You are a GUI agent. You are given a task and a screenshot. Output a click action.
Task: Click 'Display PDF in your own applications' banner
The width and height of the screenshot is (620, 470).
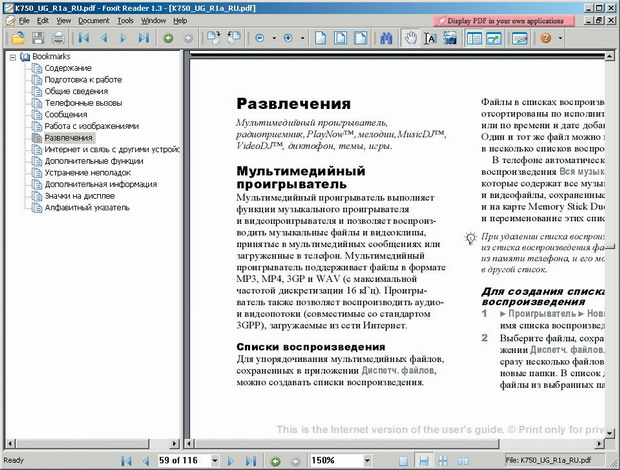pyautogui.click(x=524, y=20)
